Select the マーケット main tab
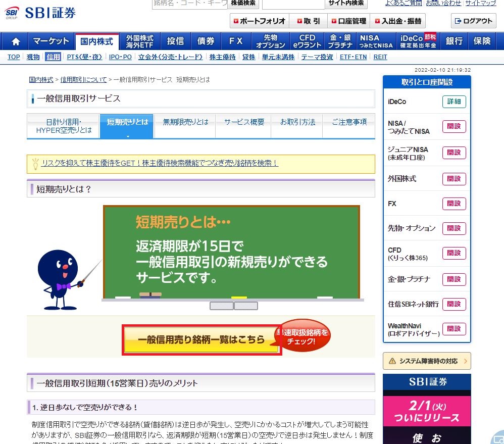Screen dimensions: 504x444 [x=51, y=41]
